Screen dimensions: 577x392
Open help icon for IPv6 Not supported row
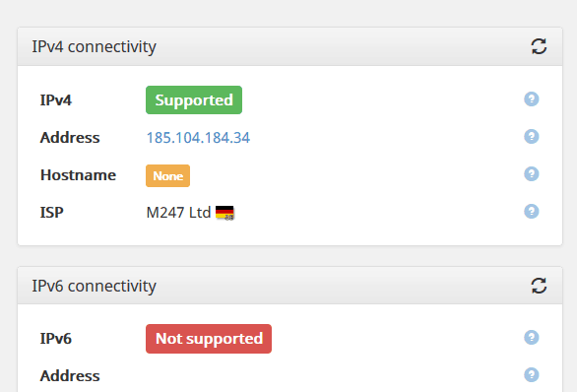532,338
